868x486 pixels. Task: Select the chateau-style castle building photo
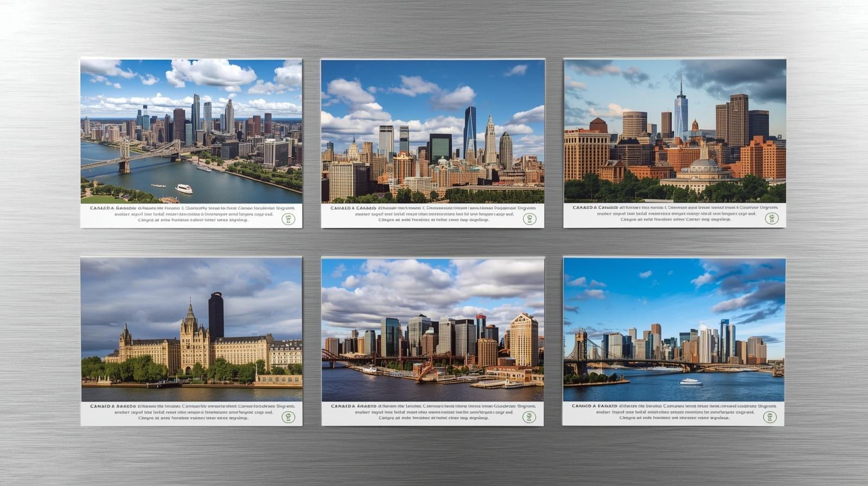coord(191,329)
